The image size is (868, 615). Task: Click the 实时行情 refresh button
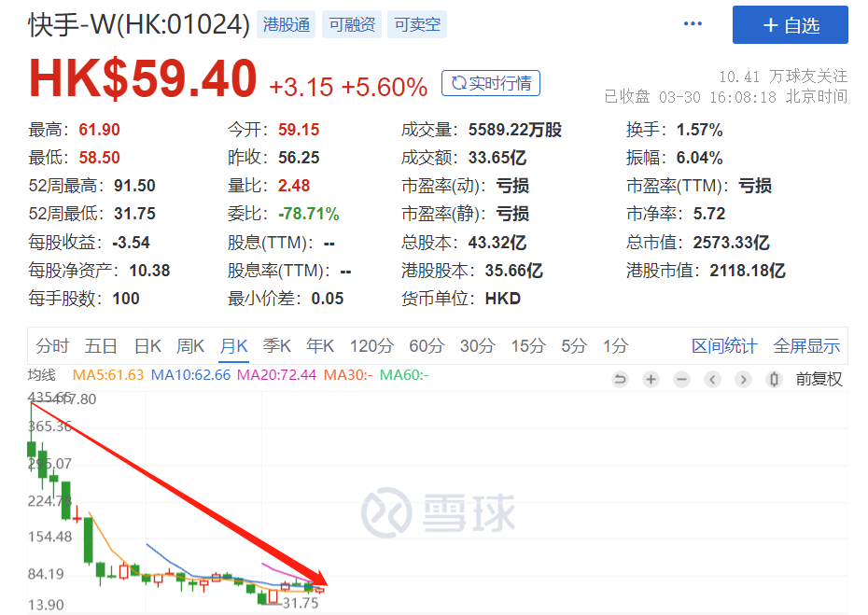[490, 83]
